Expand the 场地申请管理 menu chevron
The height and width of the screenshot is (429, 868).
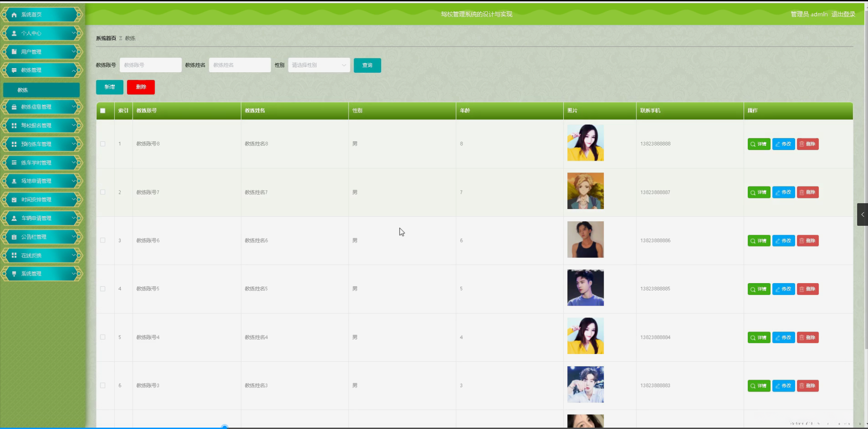(x=74, y=181)
